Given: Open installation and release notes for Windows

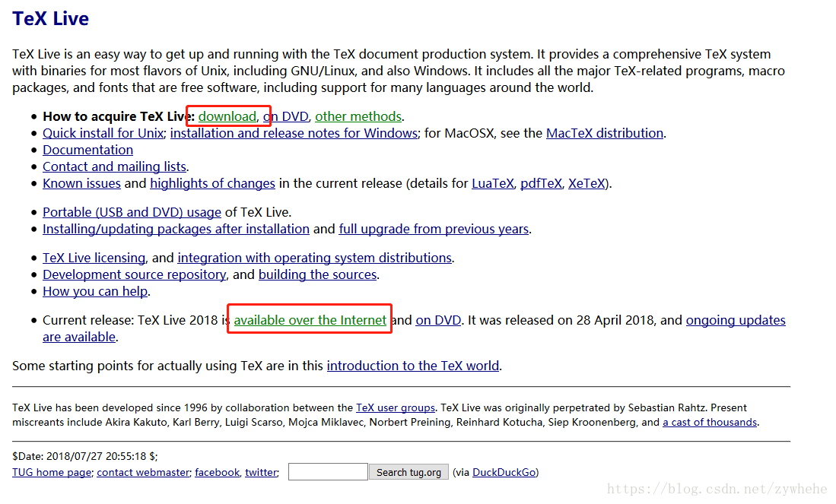Looking at the screenshot, I should pyautogui.click(x=294, y=133).
